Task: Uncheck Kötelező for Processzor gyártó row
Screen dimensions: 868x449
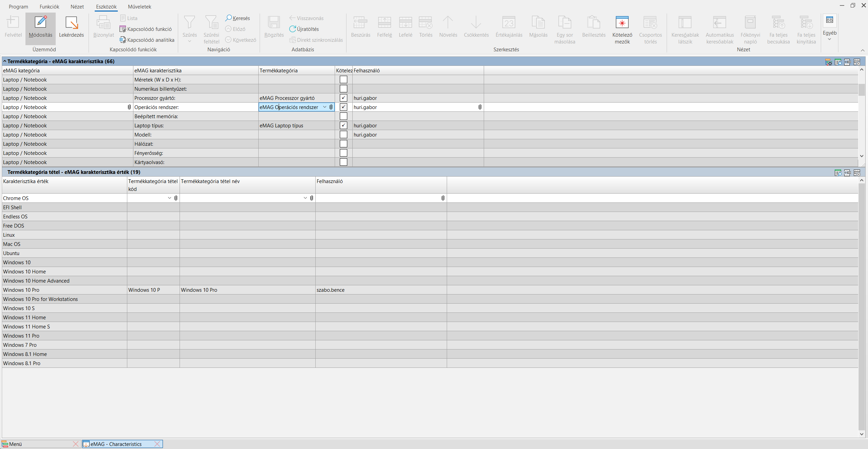Action: pyautogui.click(x=343, y=98)
